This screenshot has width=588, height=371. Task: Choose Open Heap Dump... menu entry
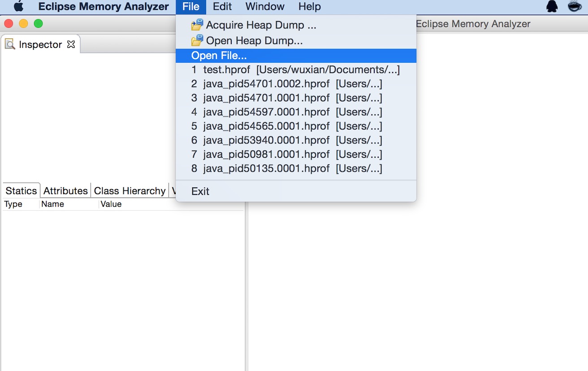[296, 41]
